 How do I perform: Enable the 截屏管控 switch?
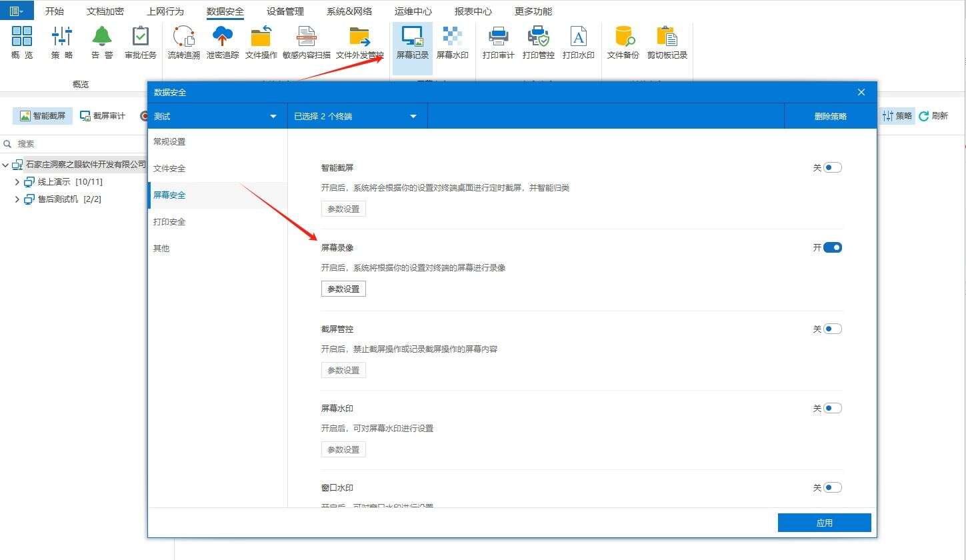(x=831, y=329)
